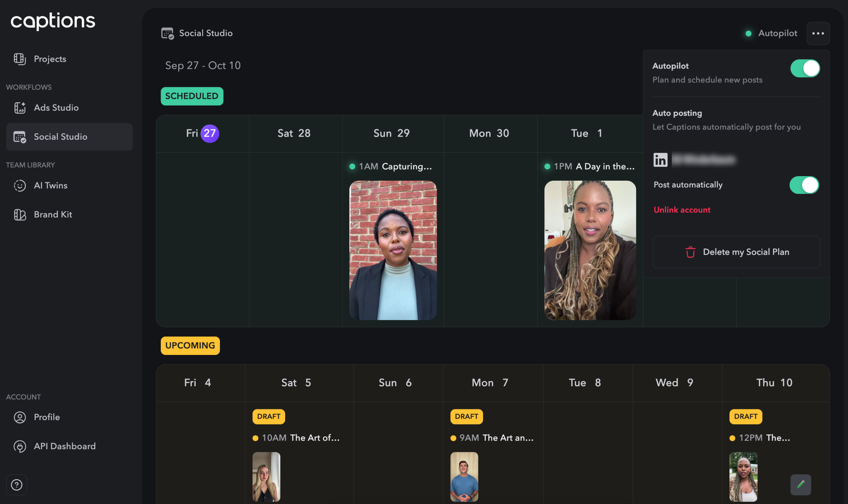Image resolution: width=848 pixels, height=504 pixels.
Task: Open the SCHEDULED section label
Action: (x=192, y=96)
